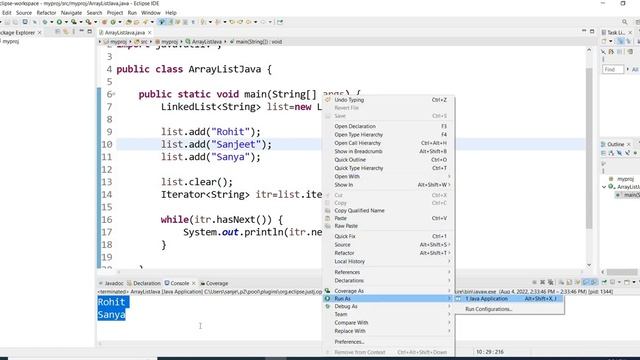Toggle Hide Fields in Outline view

[x=619, y=153]
